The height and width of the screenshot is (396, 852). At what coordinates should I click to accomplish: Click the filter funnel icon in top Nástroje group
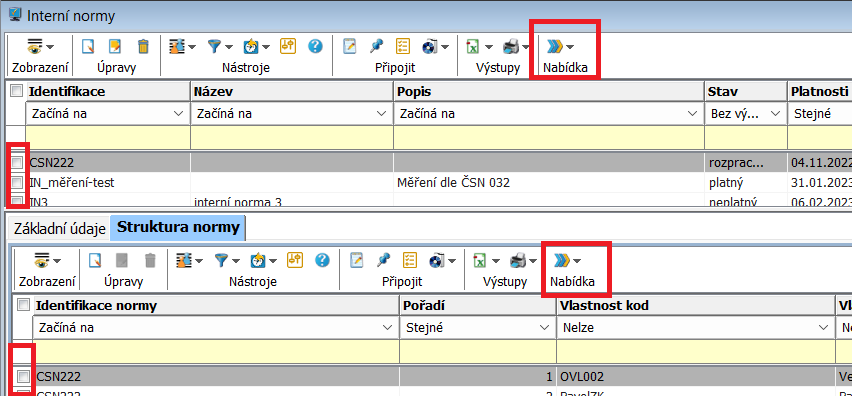click(216, 47)
